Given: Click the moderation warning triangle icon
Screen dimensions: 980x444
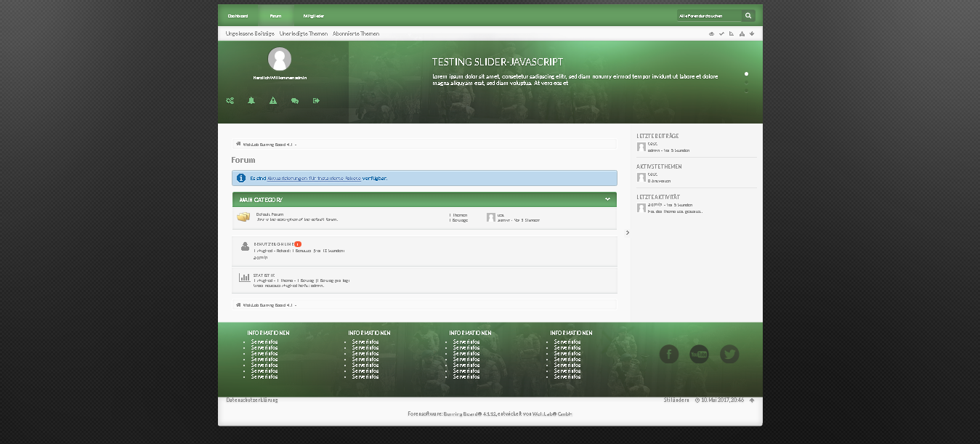Looking at the screenshot, I should [273, 101].
